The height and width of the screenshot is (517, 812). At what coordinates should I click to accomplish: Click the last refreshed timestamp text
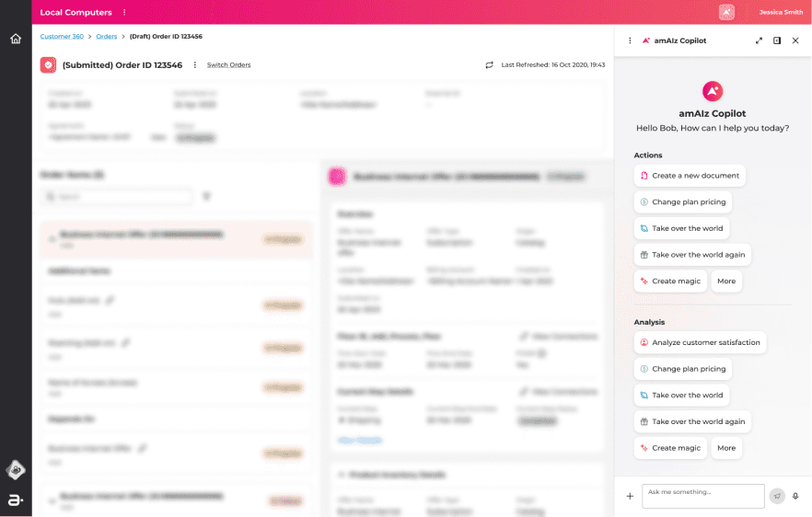553,64
